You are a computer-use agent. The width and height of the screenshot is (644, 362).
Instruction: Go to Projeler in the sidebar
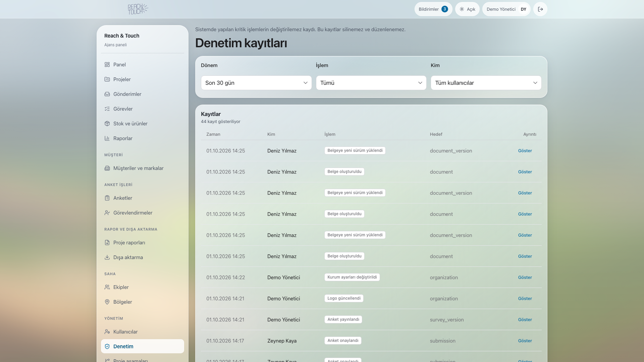pos(143,79)
